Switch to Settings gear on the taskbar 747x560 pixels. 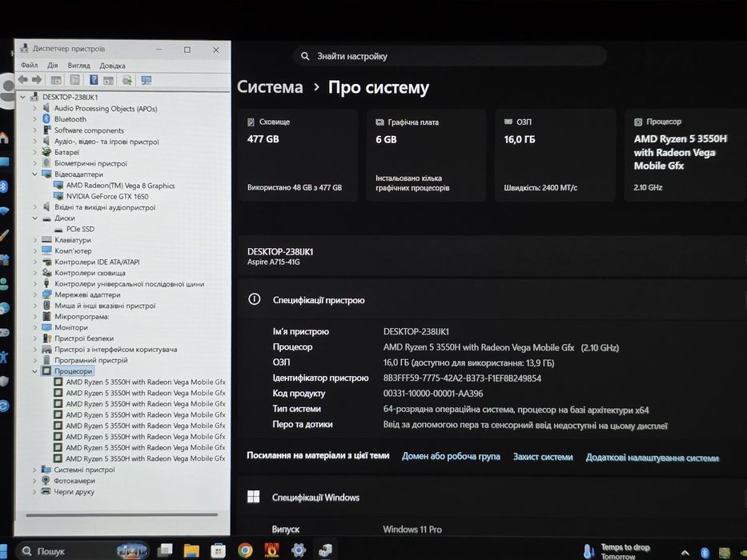click(299, 550)
